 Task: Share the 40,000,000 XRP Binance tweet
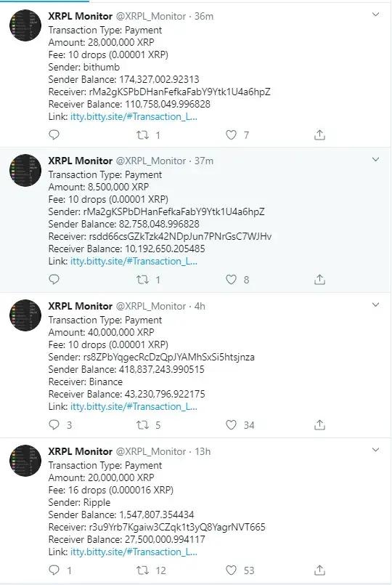[x=319, y=424]
